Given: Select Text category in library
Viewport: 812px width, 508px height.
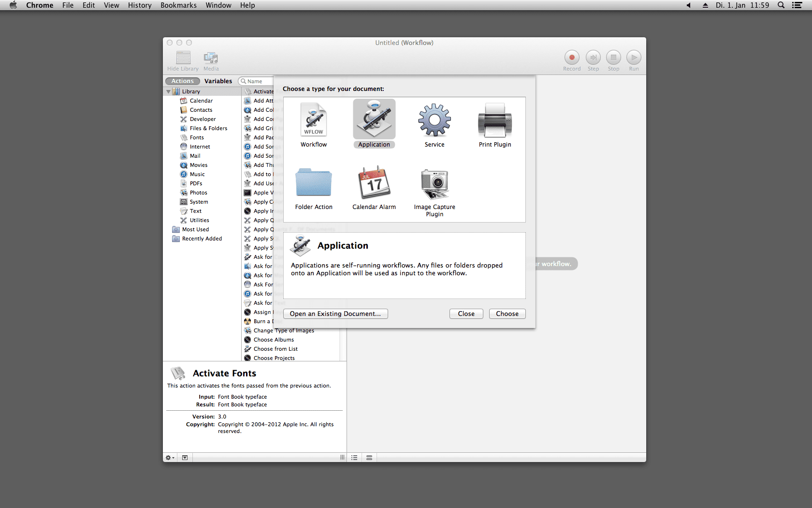Looking at the screenshot, I should [x=202, y=211].
